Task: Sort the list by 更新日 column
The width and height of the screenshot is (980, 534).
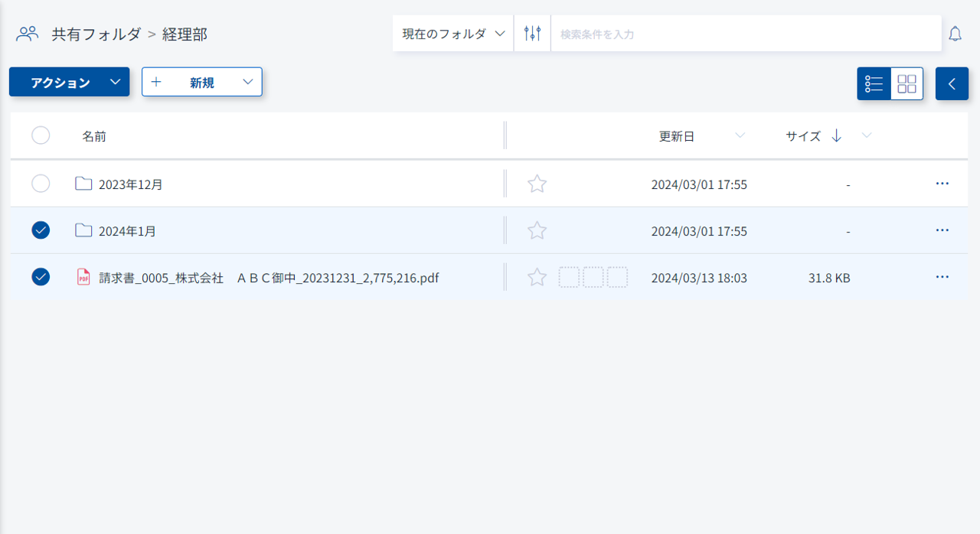Action: (x=677, y=136)
